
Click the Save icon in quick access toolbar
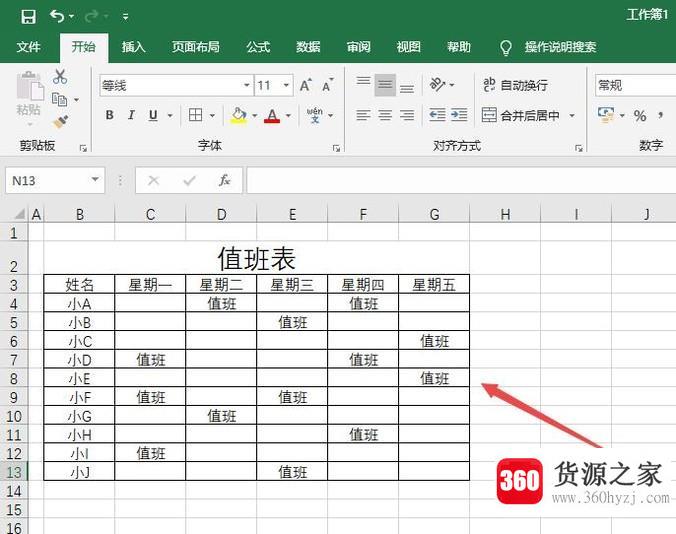pyautogui.click(x=28, y=16)
